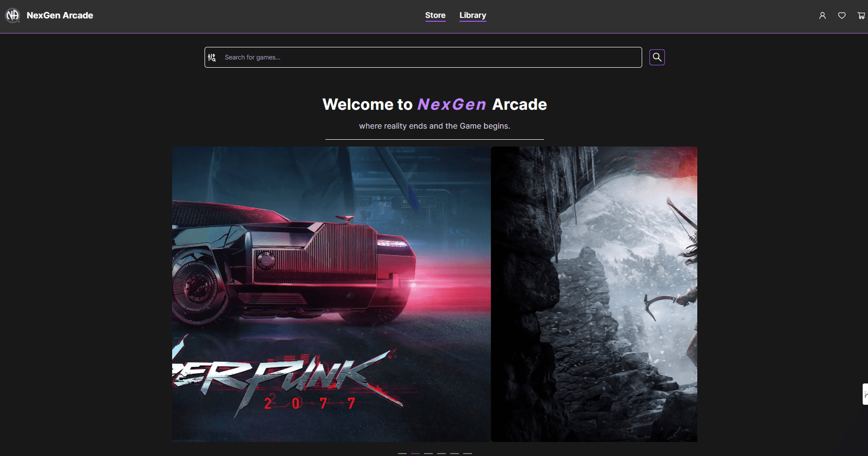Screen dimensions: 868x456
Task: Jump to fourth carousel slide indicator
Action: pos(441,454)
